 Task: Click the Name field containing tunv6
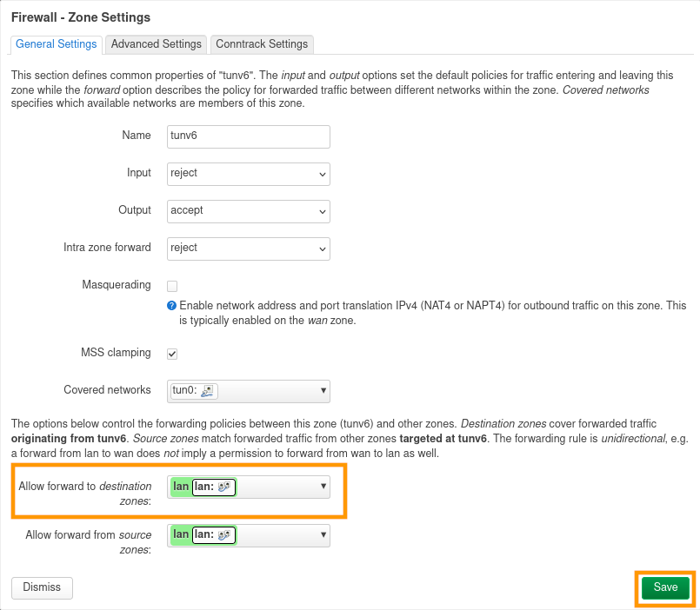click(x=249, y=136)
